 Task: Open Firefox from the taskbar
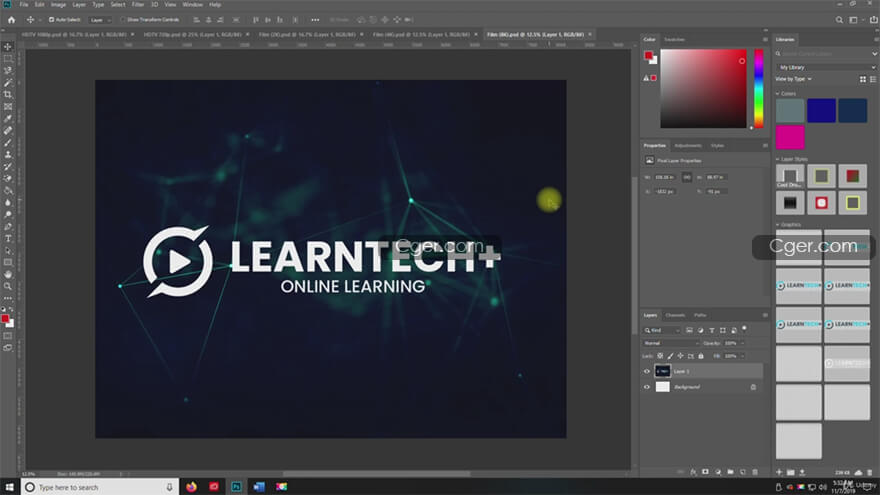[x=191, y=487]
